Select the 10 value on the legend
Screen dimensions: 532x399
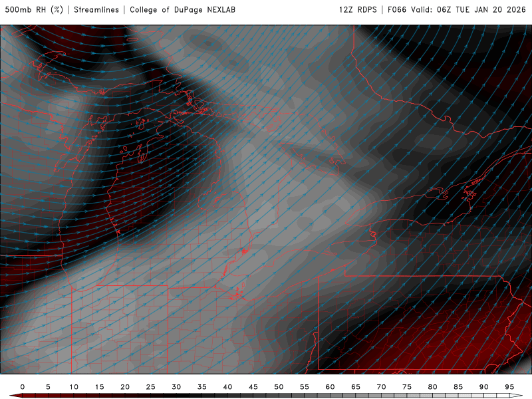click(74, 387)
